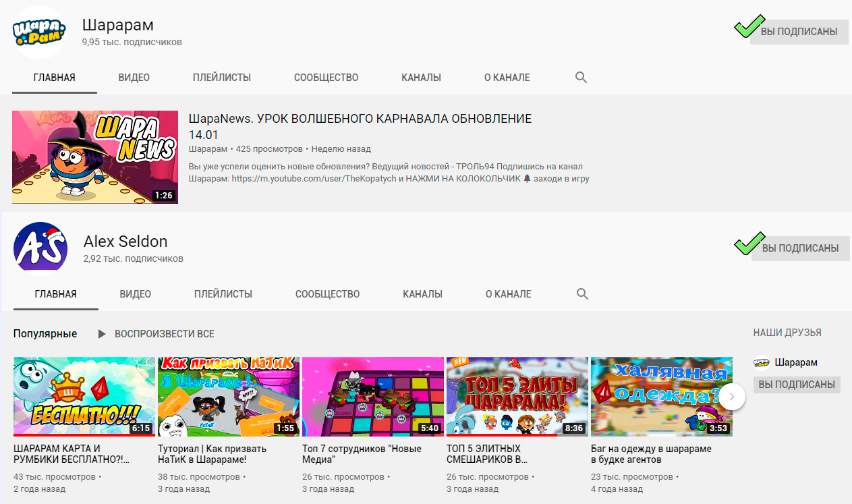Click small Шарарам icon under Наши друзья
Viewport: 852px width, 504px height.
(x=762, y=363)
